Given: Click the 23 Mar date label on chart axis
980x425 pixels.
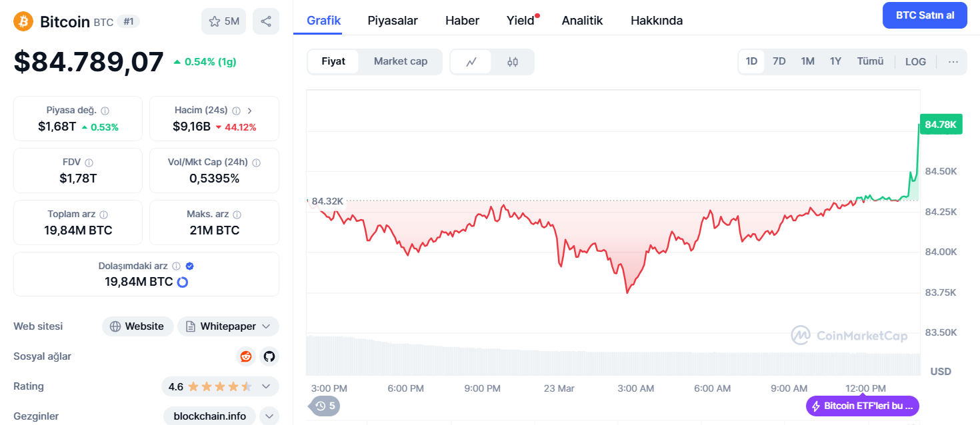Looking at the screenshot, I should click(559, 388).
